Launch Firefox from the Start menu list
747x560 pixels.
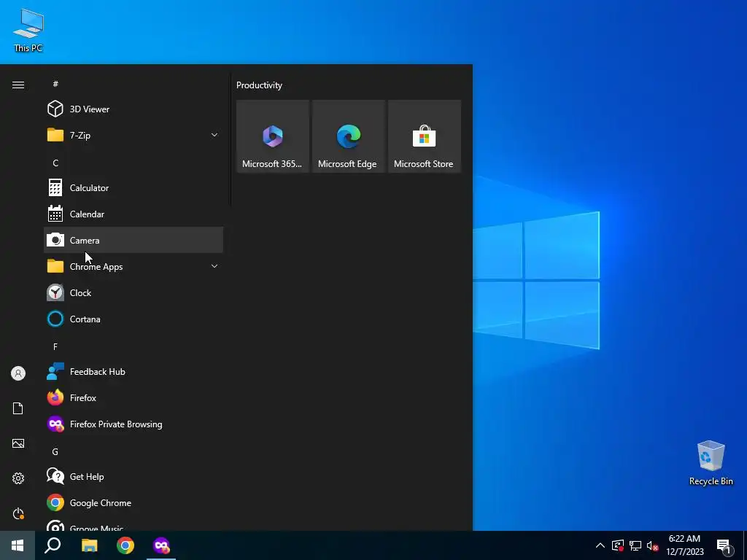pyautogui.click(x=133, y=397)
